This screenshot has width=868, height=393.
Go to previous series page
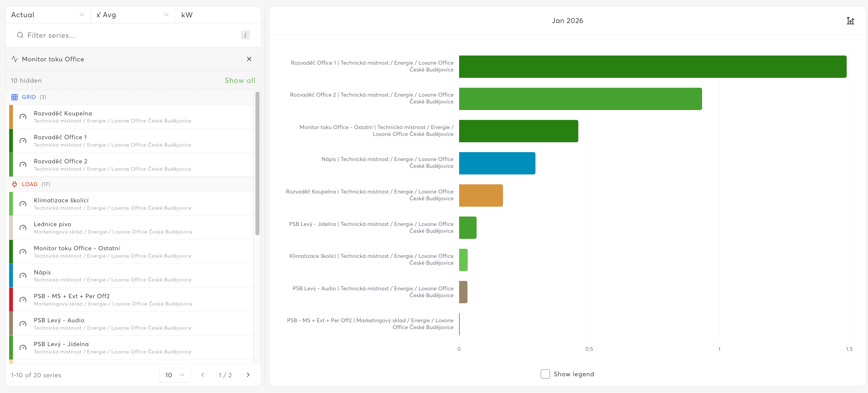202,375
